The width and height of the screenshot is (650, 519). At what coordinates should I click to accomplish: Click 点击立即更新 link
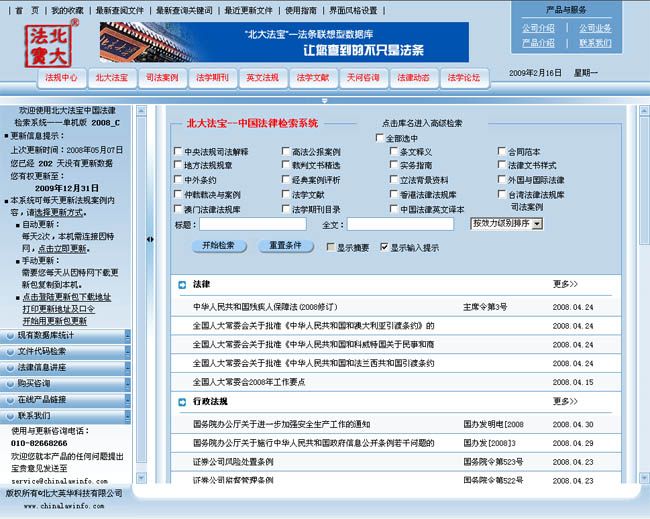pos(62,249)
